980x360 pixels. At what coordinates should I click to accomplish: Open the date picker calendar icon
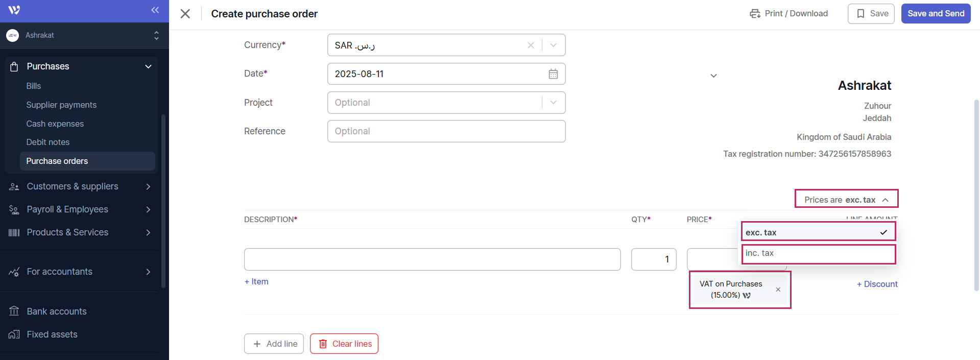click(x=553, y=74)
